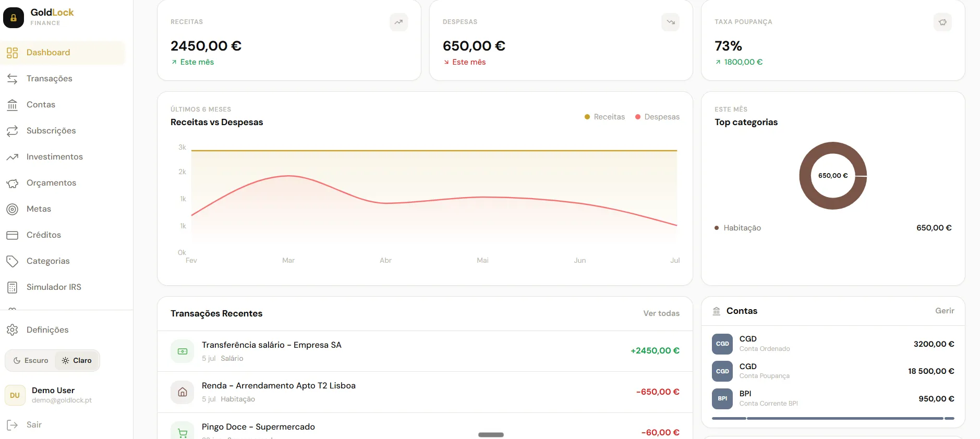Click the 18 500,00 € account balance

coord(931,371)
